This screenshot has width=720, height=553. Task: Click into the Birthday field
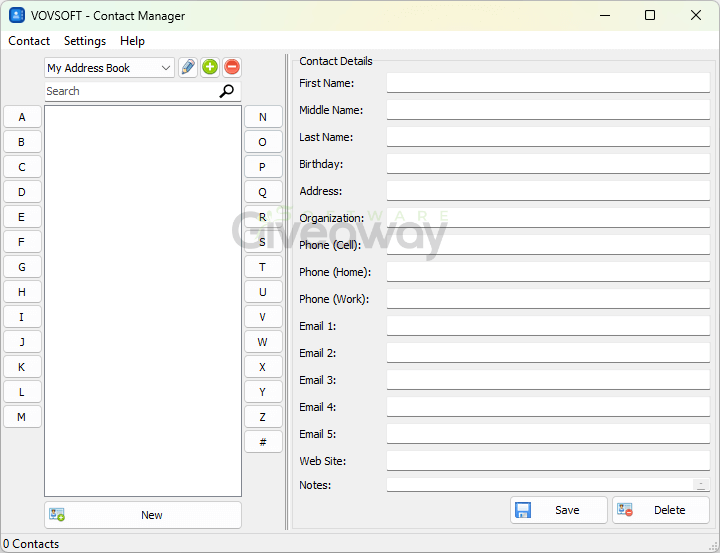click(x=548, y=164)
